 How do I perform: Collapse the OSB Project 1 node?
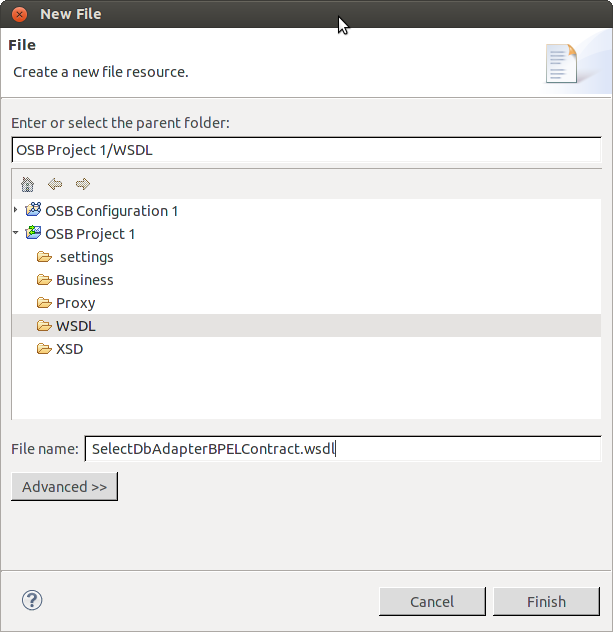pos(15,233)
